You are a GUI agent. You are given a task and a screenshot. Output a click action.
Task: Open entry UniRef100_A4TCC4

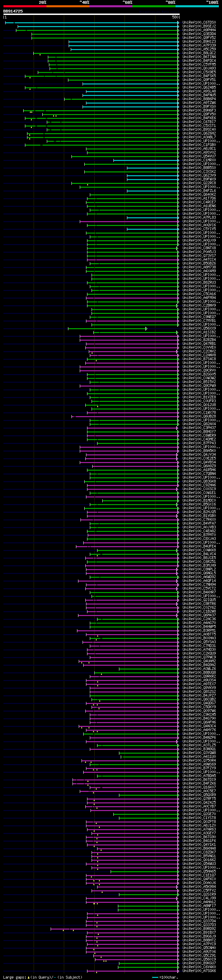pos(199,259)
